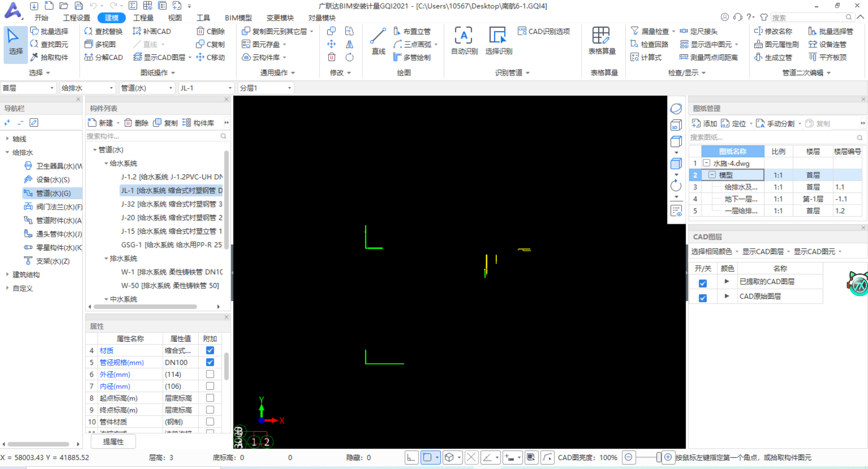The image size is (868, 469).
Task: Toggle 材质 附加 checkbox
Action: point(210,350)
